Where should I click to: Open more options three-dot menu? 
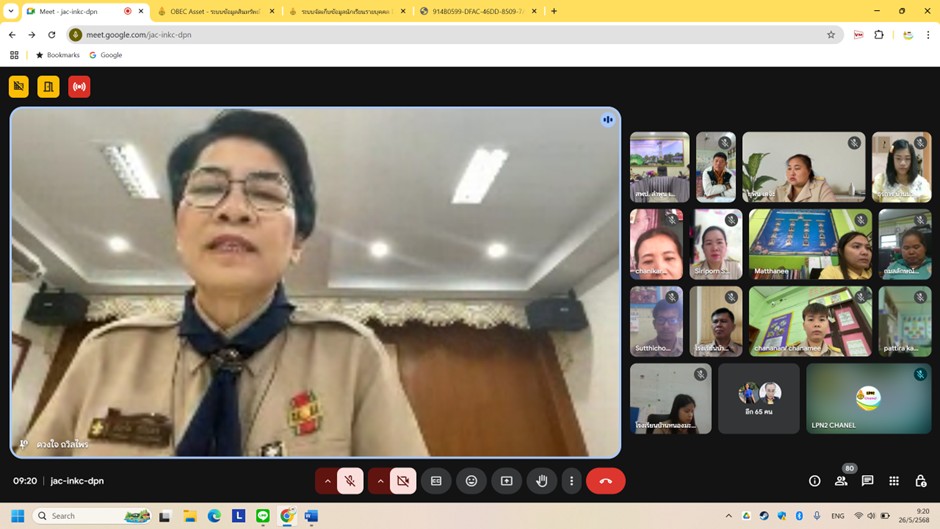click(571, 481)
